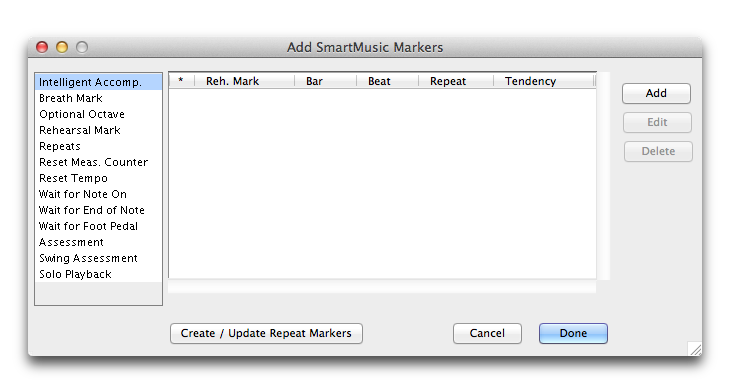
Task: Click the Add button
Action: pos(656,93)
